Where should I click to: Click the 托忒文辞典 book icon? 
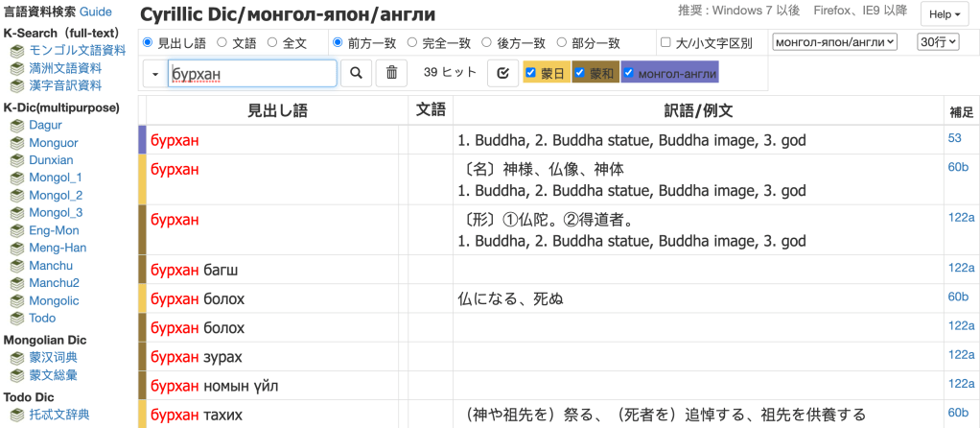pyautogui.click(x=16, y=415)
